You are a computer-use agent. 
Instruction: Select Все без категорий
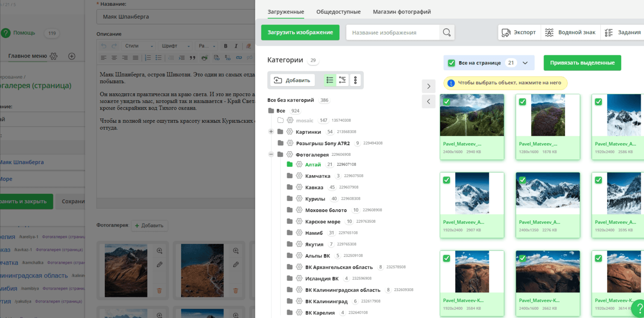(x=291, y=100)
